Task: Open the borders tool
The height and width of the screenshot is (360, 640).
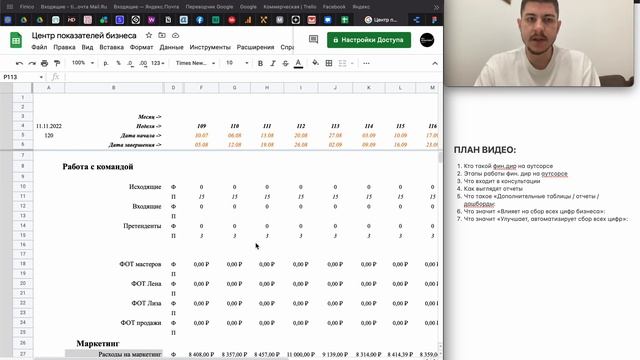Action: pos(329,63)
